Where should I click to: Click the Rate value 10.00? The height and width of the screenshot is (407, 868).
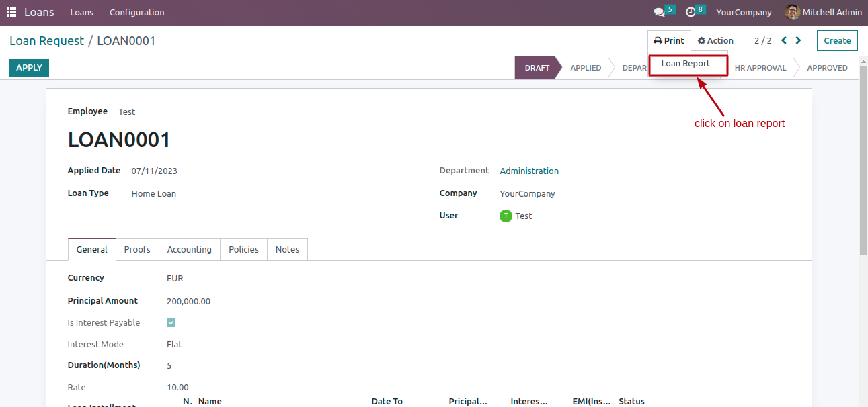point(177,387)
